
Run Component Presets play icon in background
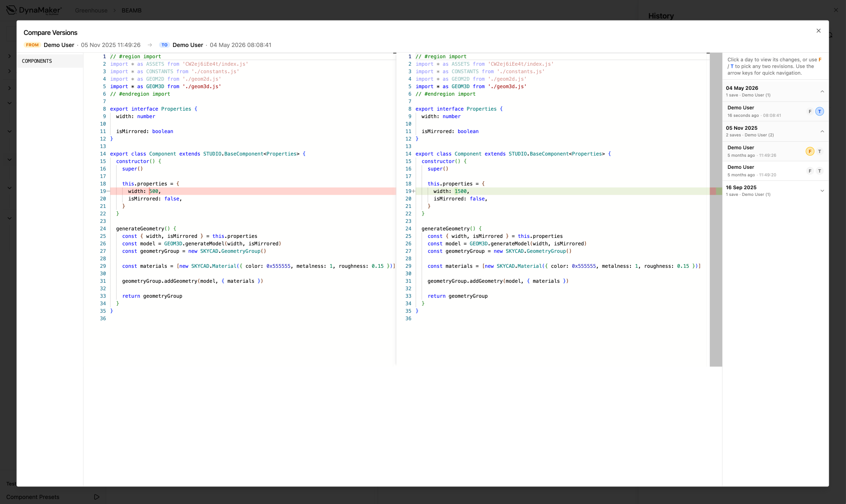coord(97,497)
